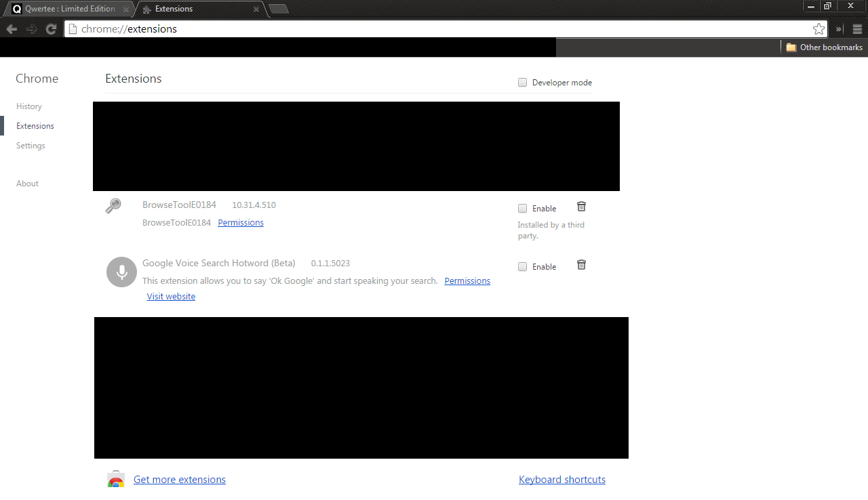Click the forward navigation arrow

(x=31, y=29)
